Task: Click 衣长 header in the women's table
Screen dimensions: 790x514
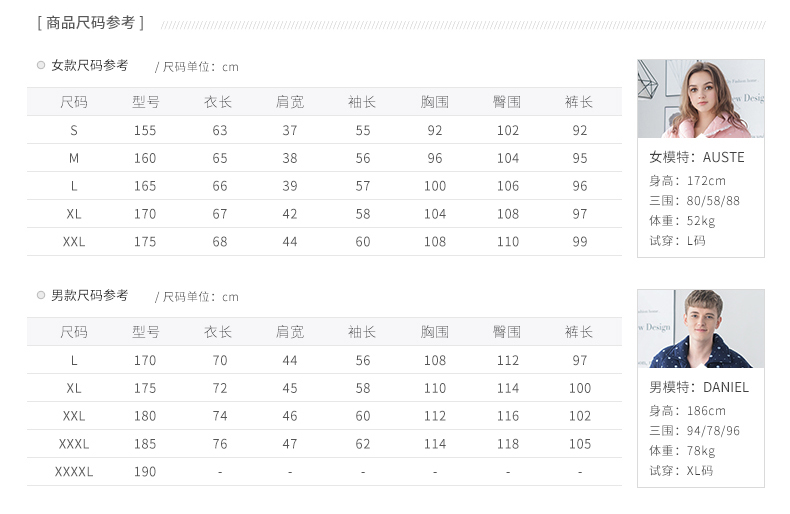Action: click(218, 102)
